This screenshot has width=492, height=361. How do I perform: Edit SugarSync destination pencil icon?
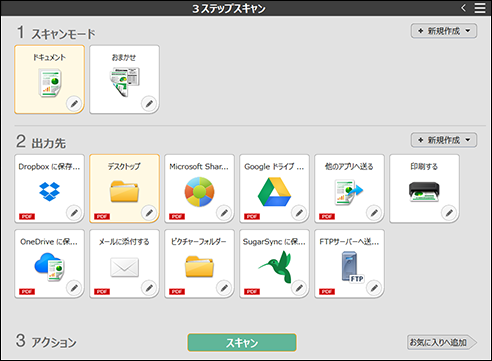pos(299,288)
